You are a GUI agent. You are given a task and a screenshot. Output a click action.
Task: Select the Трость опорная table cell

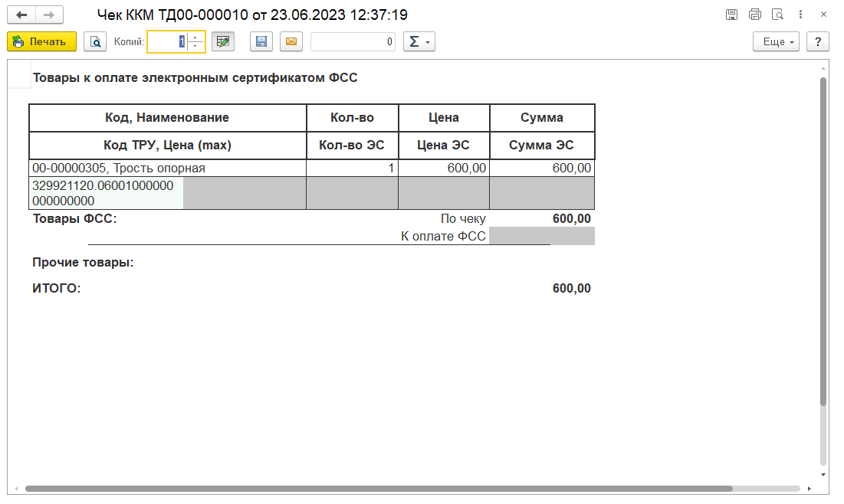[x=167, y=168]
